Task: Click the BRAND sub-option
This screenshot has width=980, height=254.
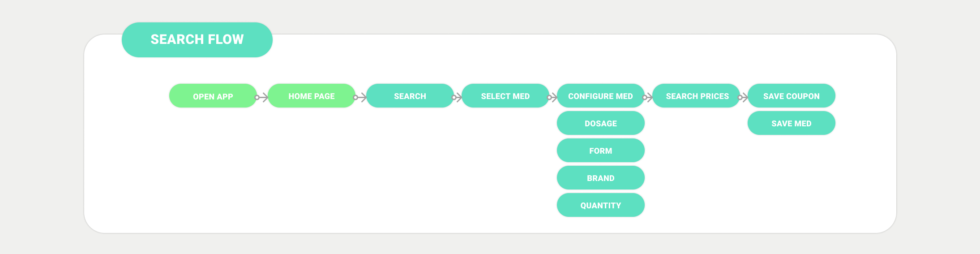Action: click(x=601, y=178)
